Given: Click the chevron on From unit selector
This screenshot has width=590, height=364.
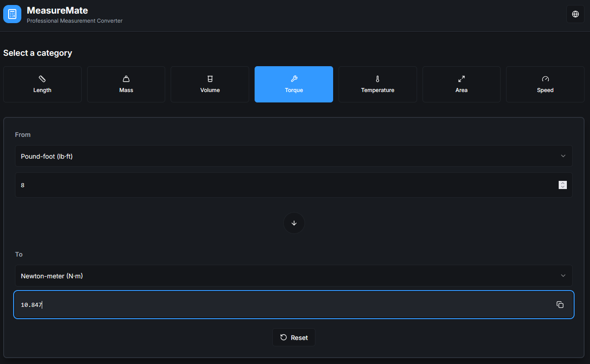Looking at the screenshot, I should click(x=563, y=156).
